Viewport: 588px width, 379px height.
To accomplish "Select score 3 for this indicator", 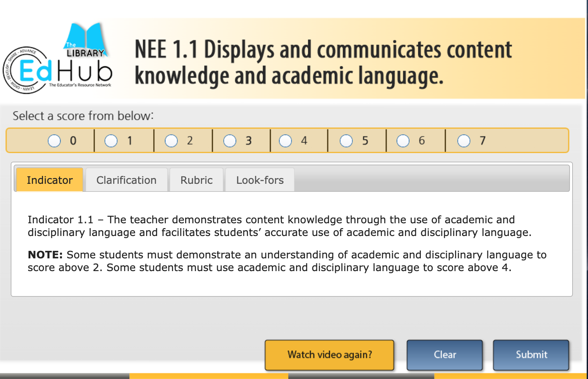I will click(230, 141).
